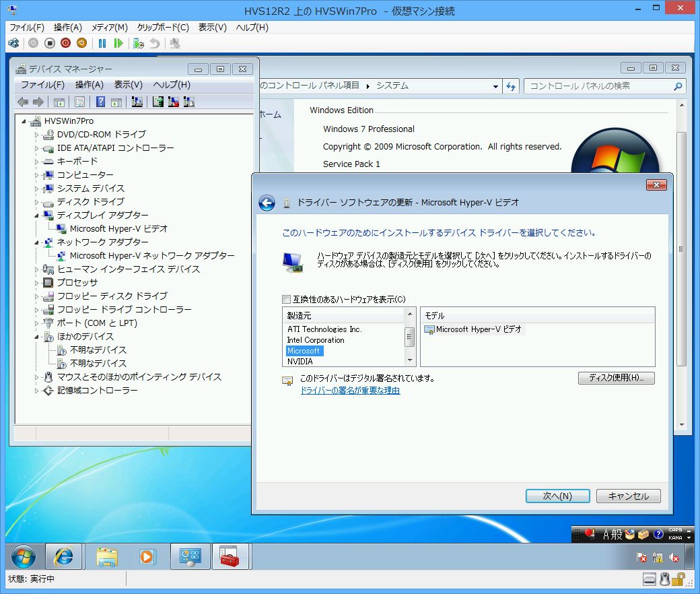
Task: Toggle the action pane icon in Device Manager
Action: tap(116, 102)
